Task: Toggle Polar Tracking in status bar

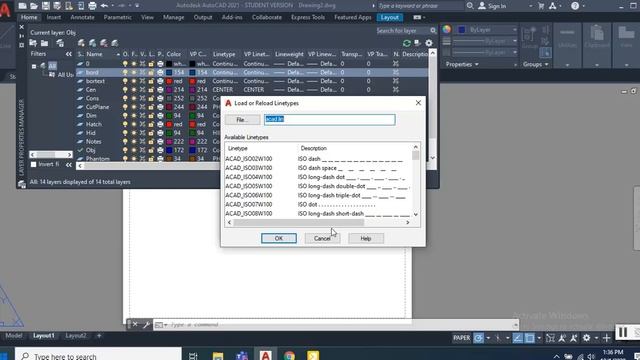Action: [x=479, y=338]
